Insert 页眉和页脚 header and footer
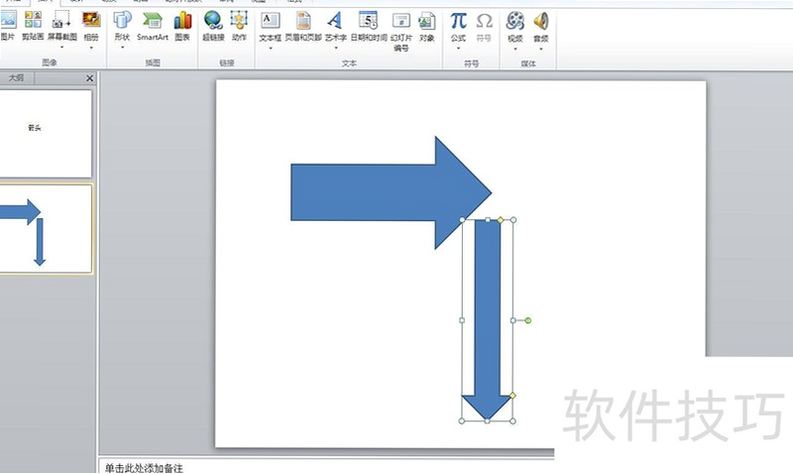The image size is (793, 474). (x=303, y=27)
